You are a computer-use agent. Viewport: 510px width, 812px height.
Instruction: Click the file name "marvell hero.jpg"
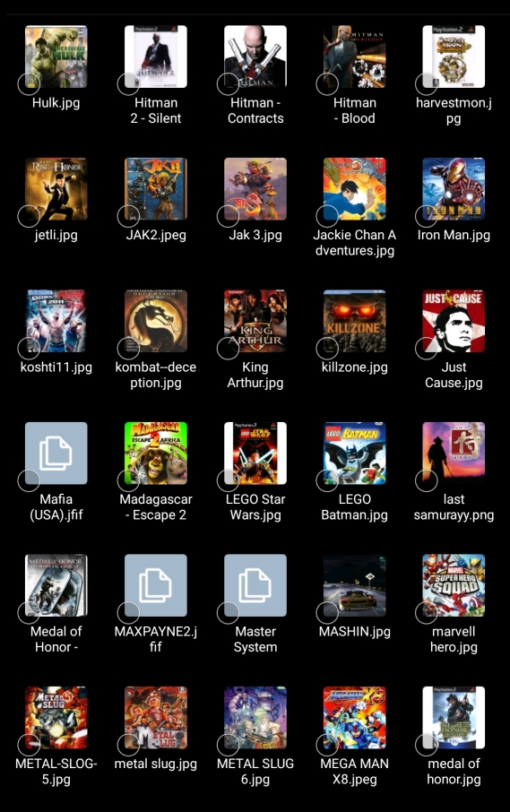coord(454,639)
